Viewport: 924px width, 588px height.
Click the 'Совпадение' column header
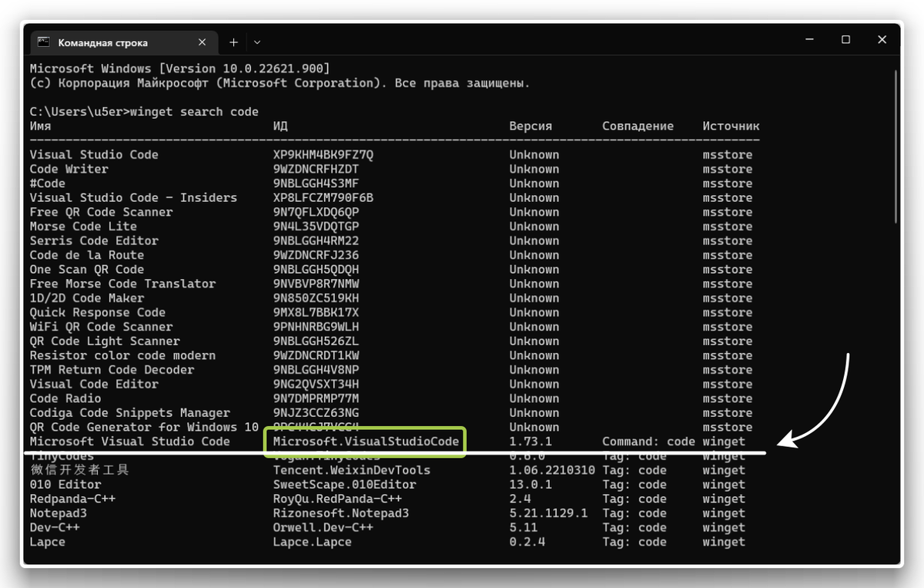pyautogui.click(x=638, y=126)
